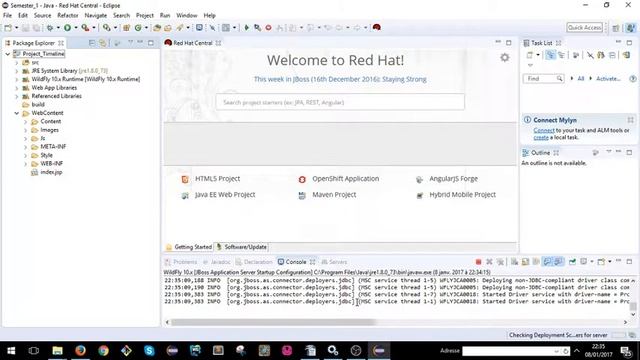Toggle Categorized view in Task List toolbar
This screenshot has width=640, height=360.
coord(550,55)
